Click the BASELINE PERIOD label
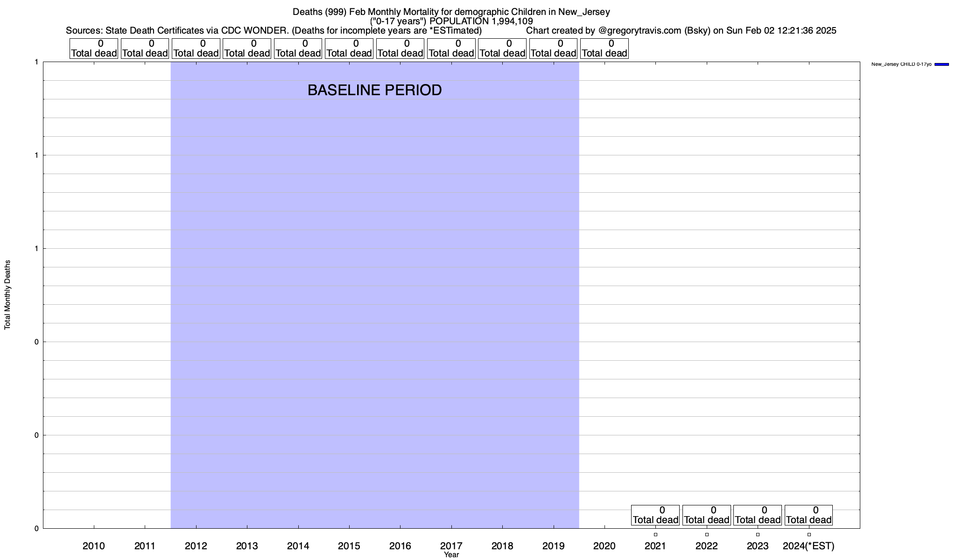Screen dimensions: 956x560 tap(374, 90)
